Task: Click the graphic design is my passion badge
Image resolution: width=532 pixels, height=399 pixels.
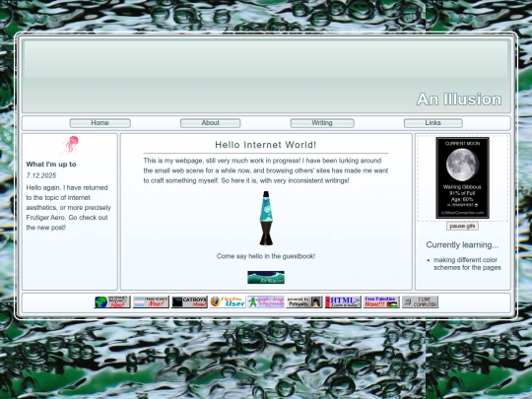Action: [x=266, y=301]
